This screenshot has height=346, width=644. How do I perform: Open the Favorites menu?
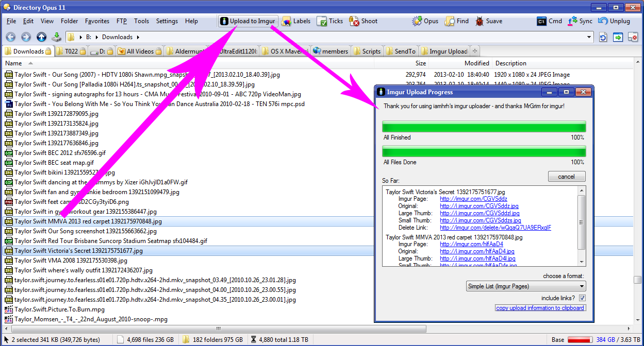click(x=97, y=21)
